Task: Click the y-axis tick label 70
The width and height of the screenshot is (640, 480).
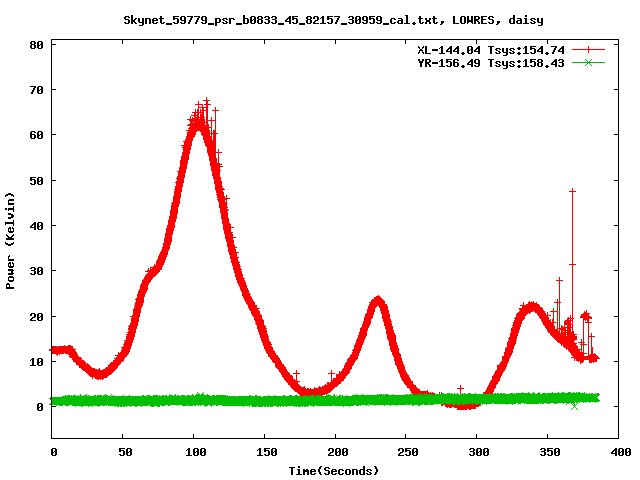Action: 36,90
